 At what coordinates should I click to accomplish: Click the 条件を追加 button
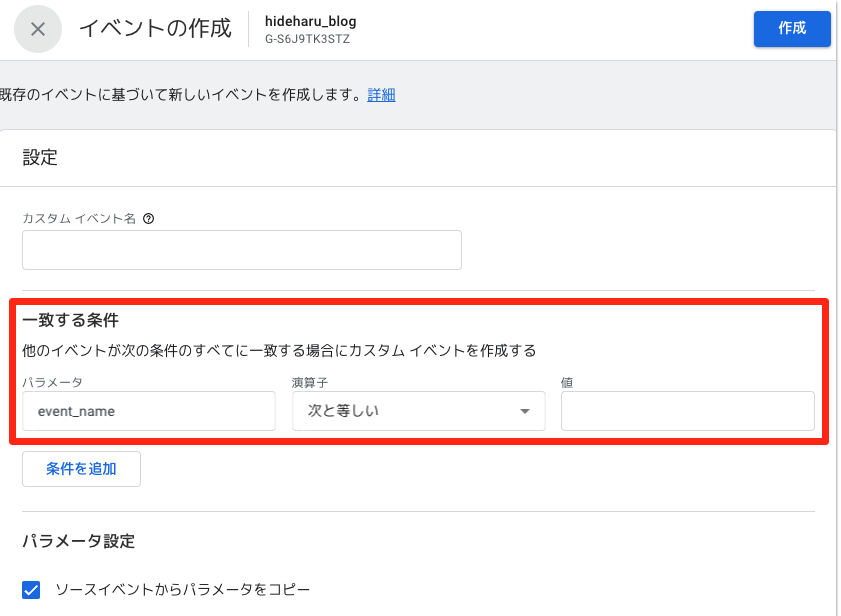pyautogui.click(x=81, y=468)
